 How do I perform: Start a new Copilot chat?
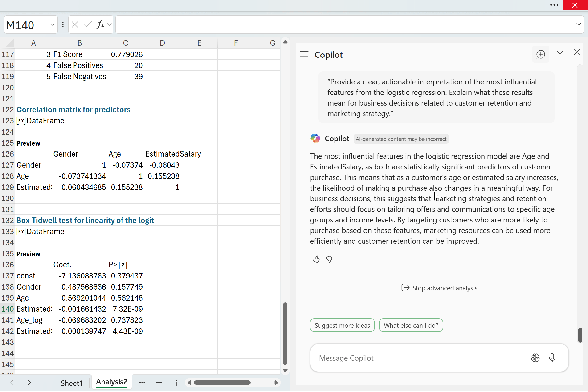[x=540, y=54]
